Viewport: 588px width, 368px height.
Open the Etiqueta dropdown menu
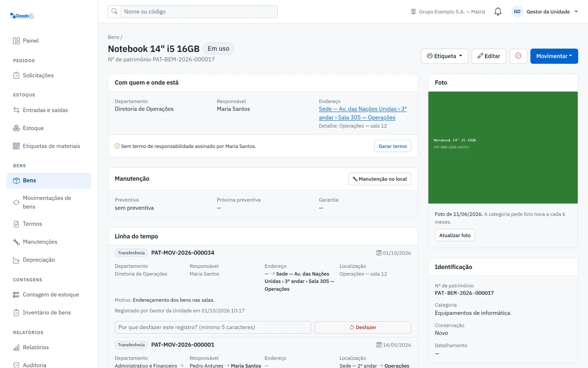pyautogui.click(x=444, y=56)
